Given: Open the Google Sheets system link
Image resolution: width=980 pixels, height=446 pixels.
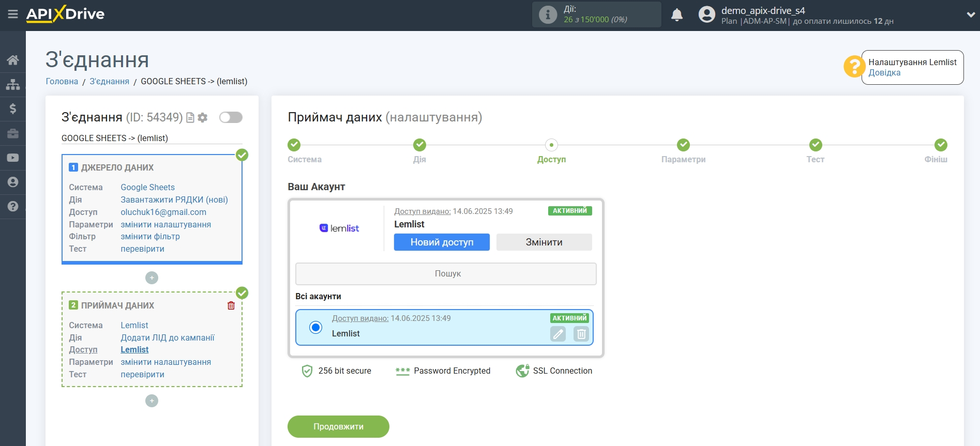Looking at the screenshot, I should pyautogui.click(x=148, y=187).
